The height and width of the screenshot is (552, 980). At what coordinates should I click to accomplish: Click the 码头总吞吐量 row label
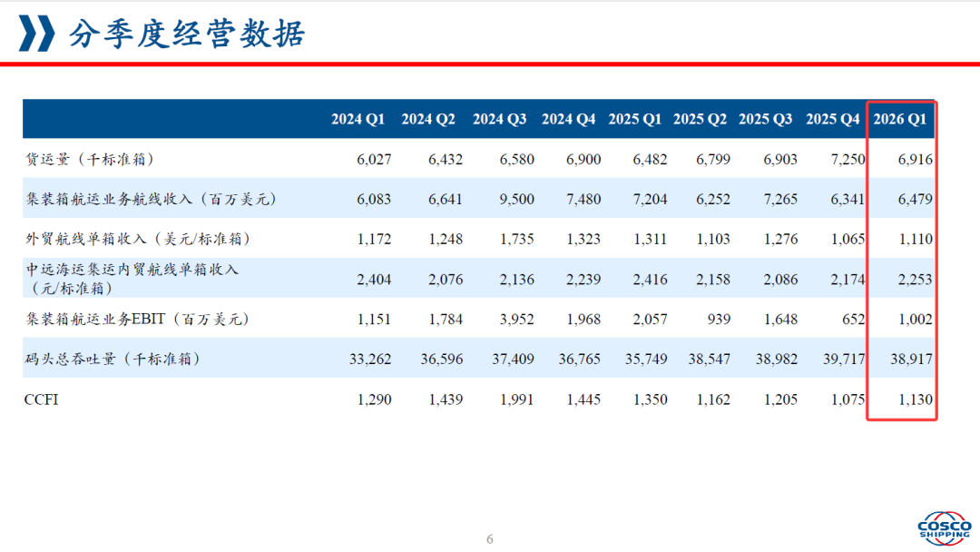coord(115,359)
